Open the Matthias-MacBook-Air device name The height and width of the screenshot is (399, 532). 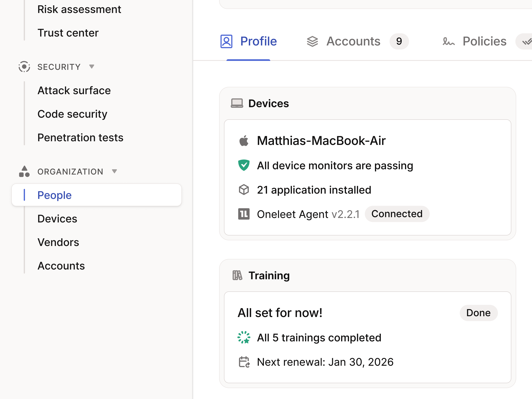click(x=321, y=141)
